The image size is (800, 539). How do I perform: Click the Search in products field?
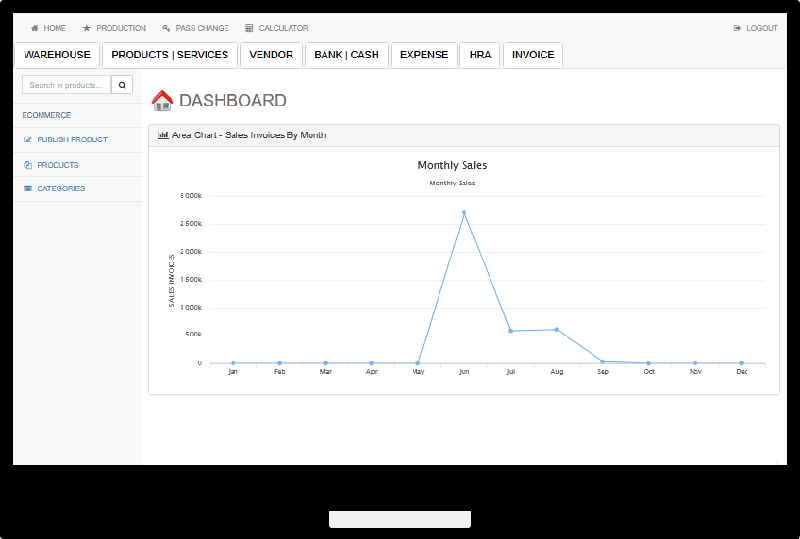pyautogui.click(x=66, y=85)
